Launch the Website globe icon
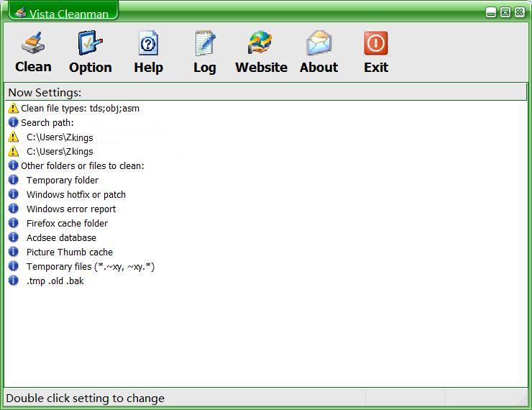This screenshot has width=532, height=410. (261, 44)
